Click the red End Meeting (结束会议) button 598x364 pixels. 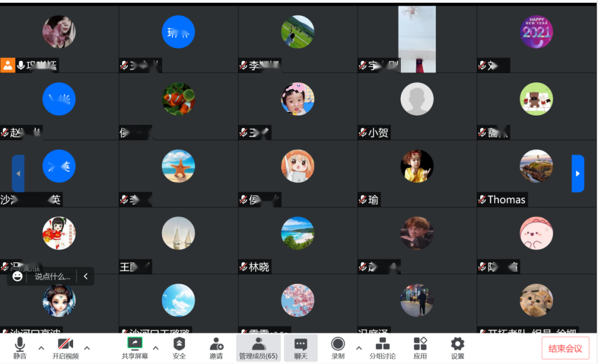565,349
